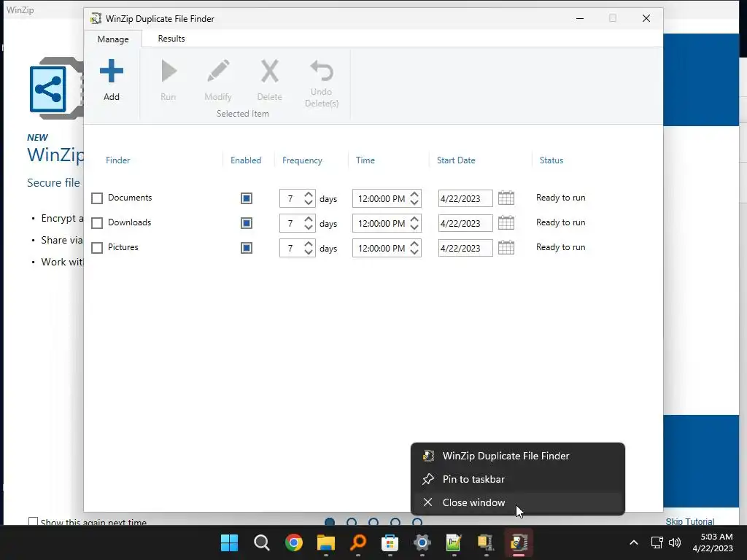Open taskbar Search

pos(262,542)
